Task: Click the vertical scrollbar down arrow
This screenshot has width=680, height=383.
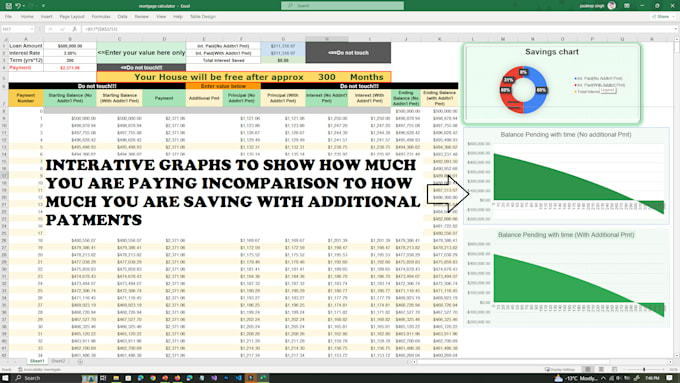Action: pyautogui.click(x=677, y=355)
